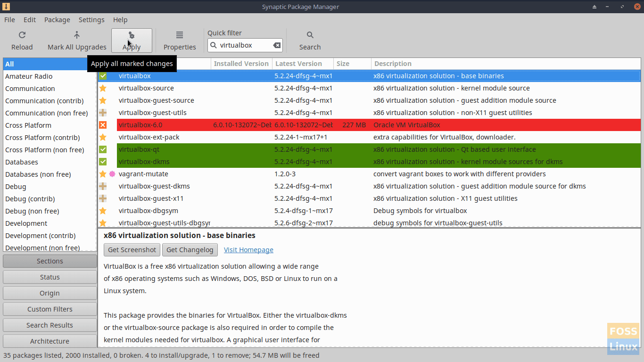Clear the Quick filter text

click(x=277, y=45)
